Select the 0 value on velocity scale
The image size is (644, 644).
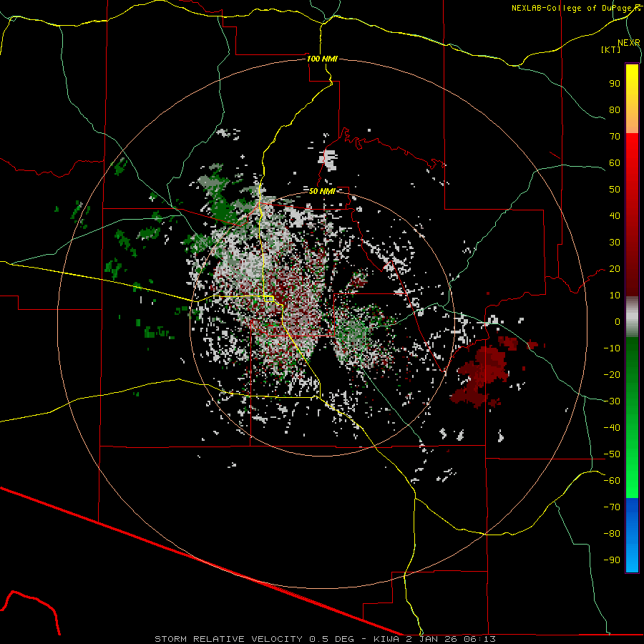click(618, 322)
